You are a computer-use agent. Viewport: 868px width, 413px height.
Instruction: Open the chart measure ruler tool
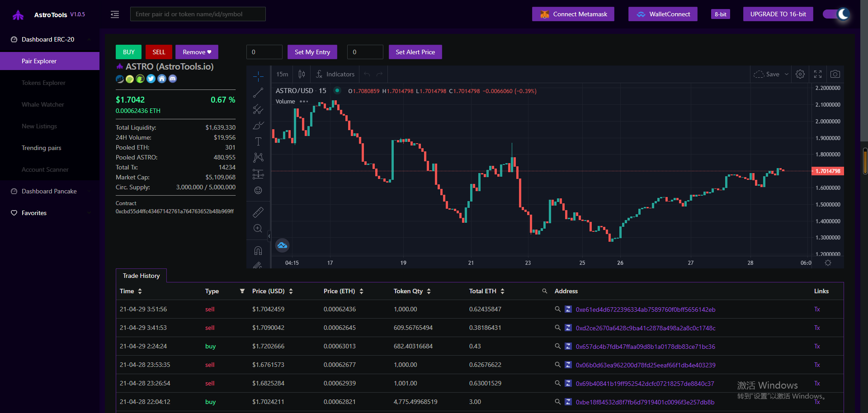[x=258, y=212]
